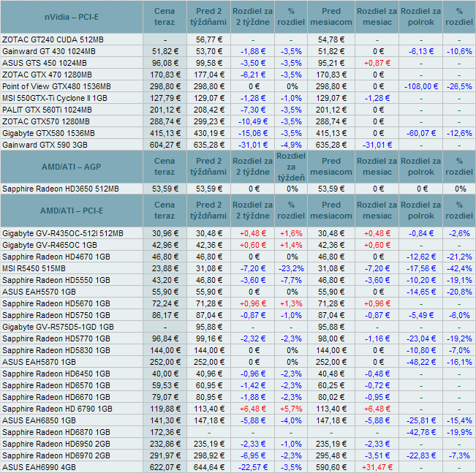Click the -23,2% percent difference for MSI R5450
The width and height of the screenshot is (476, 473).
[x=291, y=269]
